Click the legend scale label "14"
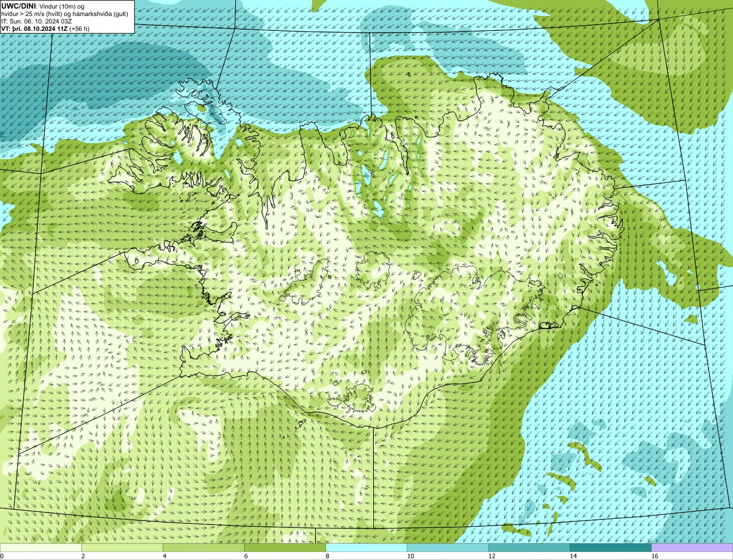This screenshot has width=733, height=560. click(573, 556)
